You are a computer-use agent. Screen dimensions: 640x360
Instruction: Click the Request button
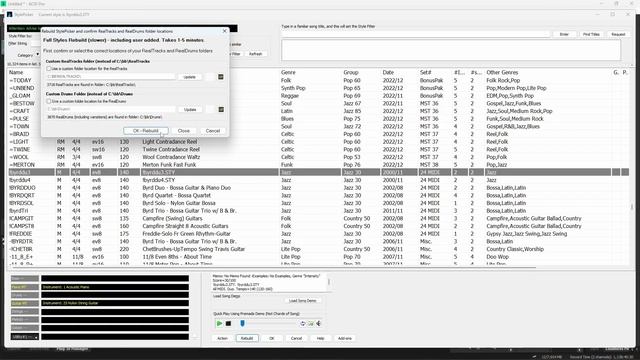click(x=618, y=34)
